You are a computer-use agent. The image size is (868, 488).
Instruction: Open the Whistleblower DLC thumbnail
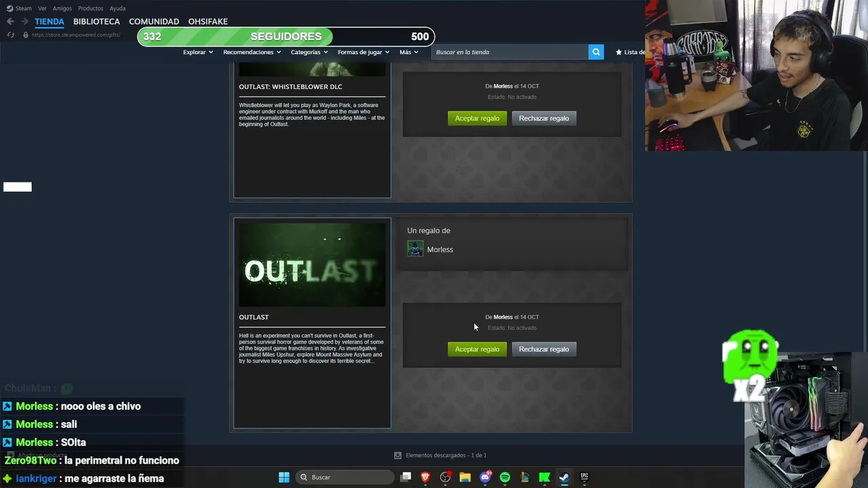tap(312, 70)
